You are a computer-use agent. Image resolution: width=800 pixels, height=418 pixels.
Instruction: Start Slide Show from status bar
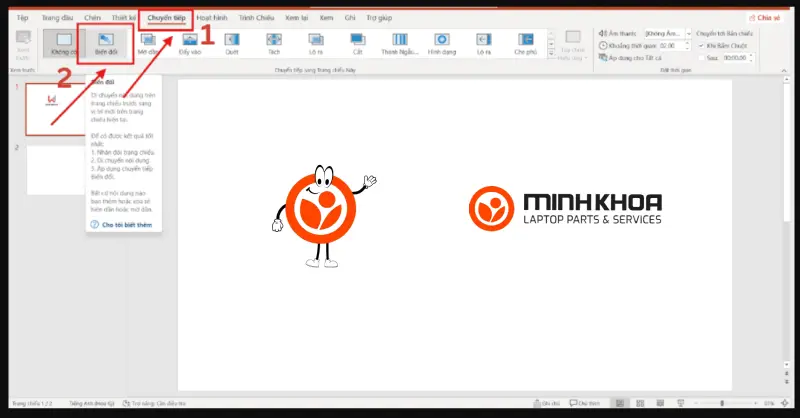click(680, 403)
